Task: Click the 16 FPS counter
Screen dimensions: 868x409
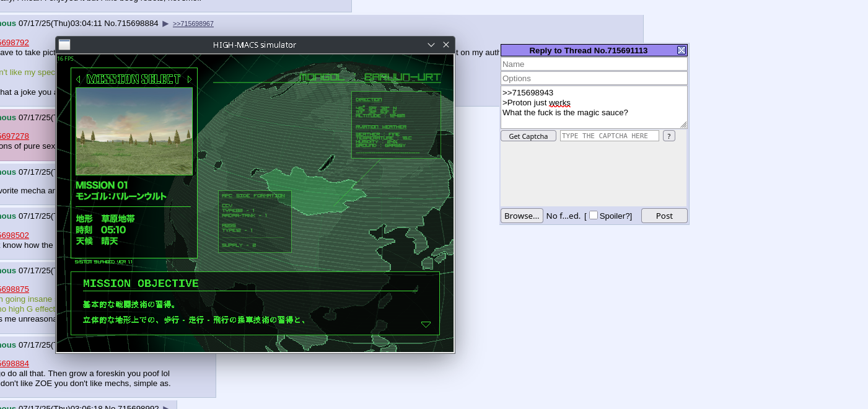Action: [65, 59]
